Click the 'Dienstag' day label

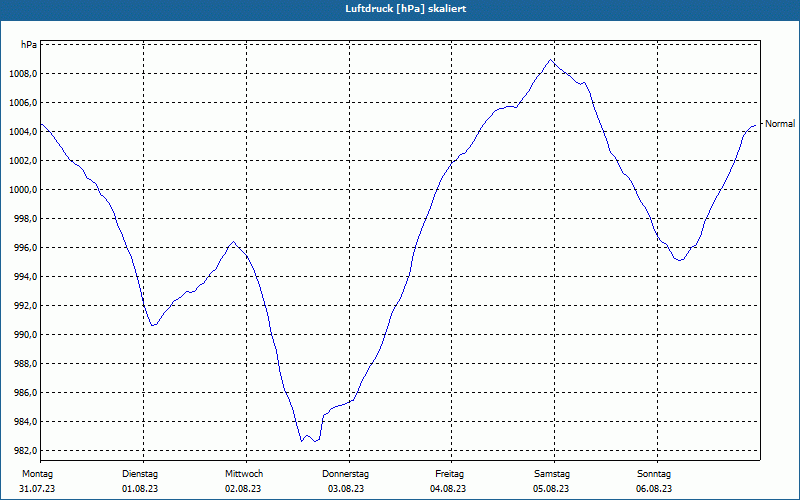[140, 474]
